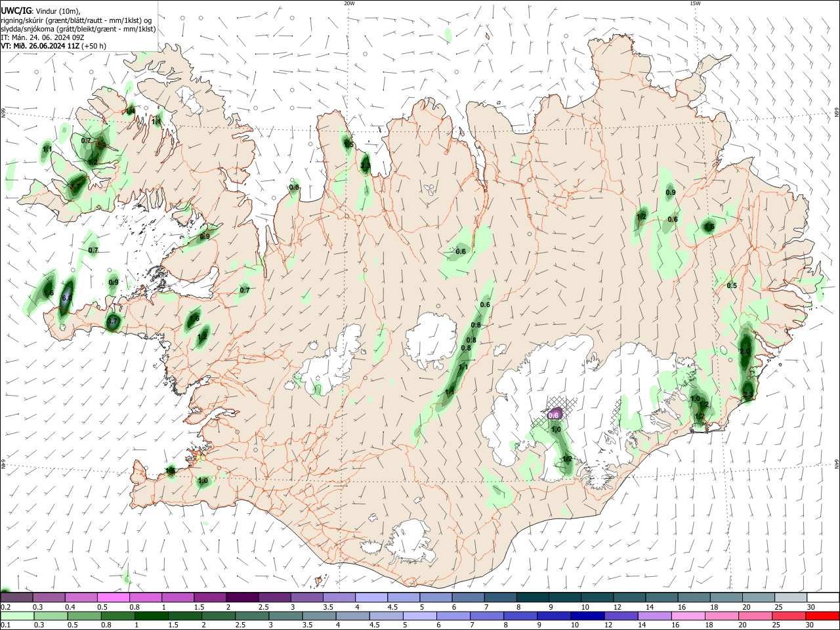
Task: Select the '12' label in the bottom legend row
Action: coord(608,626)
